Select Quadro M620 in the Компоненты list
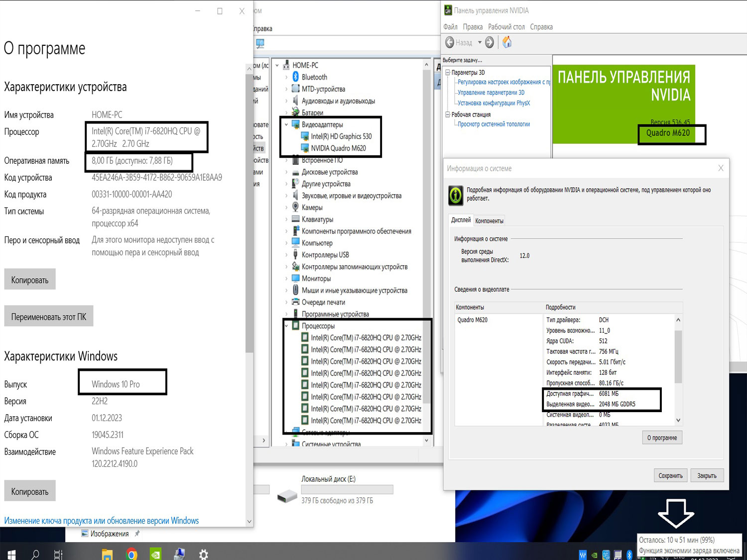 473,320
